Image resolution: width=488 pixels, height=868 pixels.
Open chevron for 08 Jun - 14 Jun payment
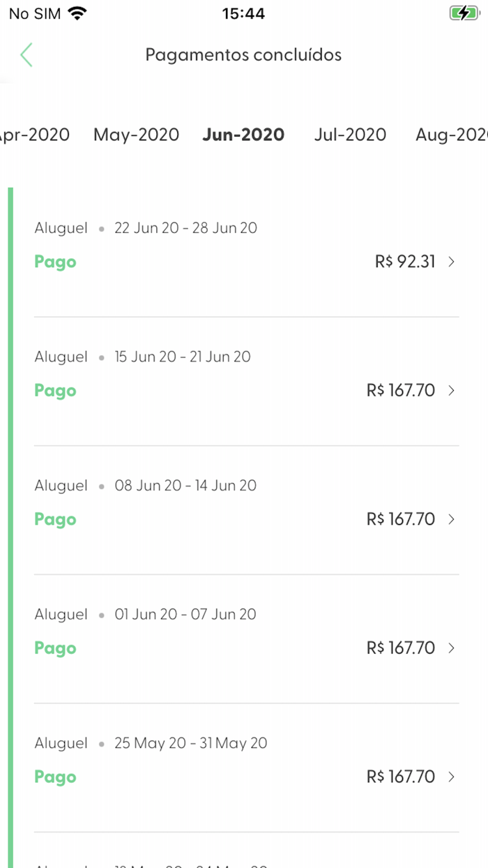(x=452, y=519)
